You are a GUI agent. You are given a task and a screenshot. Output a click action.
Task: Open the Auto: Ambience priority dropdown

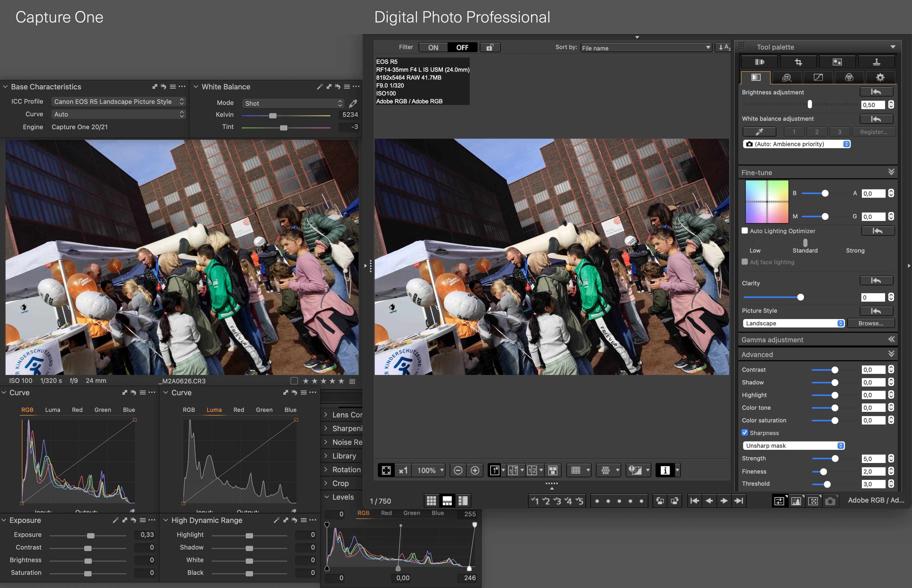click(x=797, y=144)
